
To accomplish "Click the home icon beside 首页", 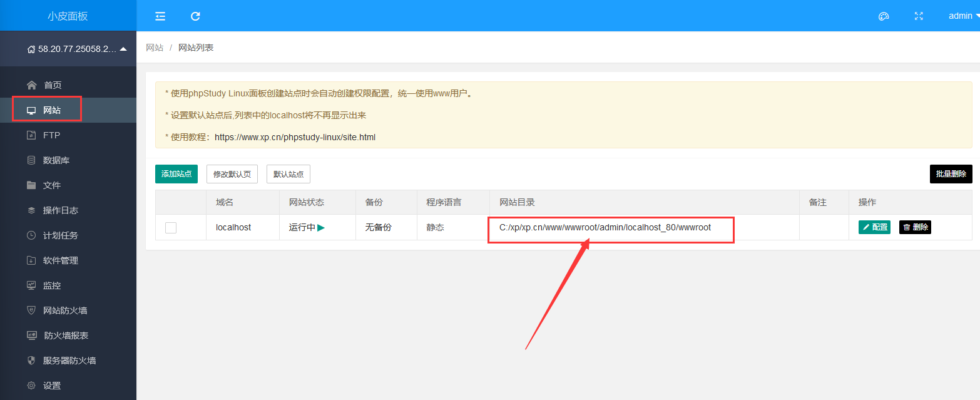I will (x=31, y=85).
